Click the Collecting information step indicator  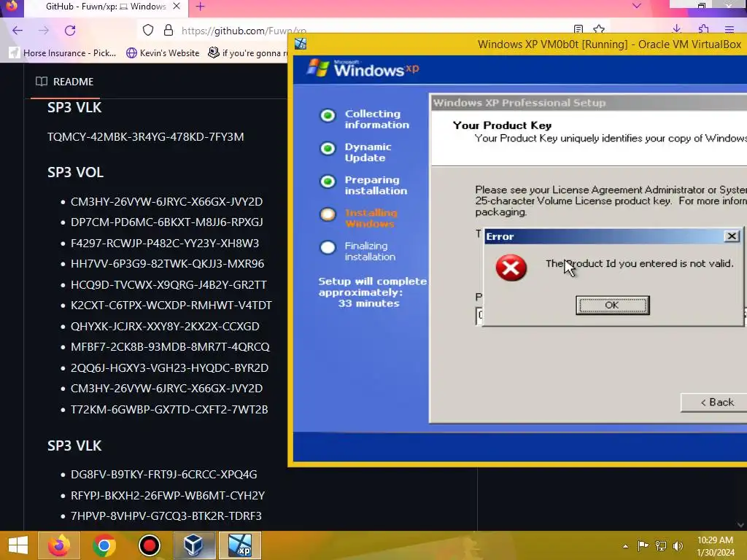pyautogui.click(x=328, y=116)
